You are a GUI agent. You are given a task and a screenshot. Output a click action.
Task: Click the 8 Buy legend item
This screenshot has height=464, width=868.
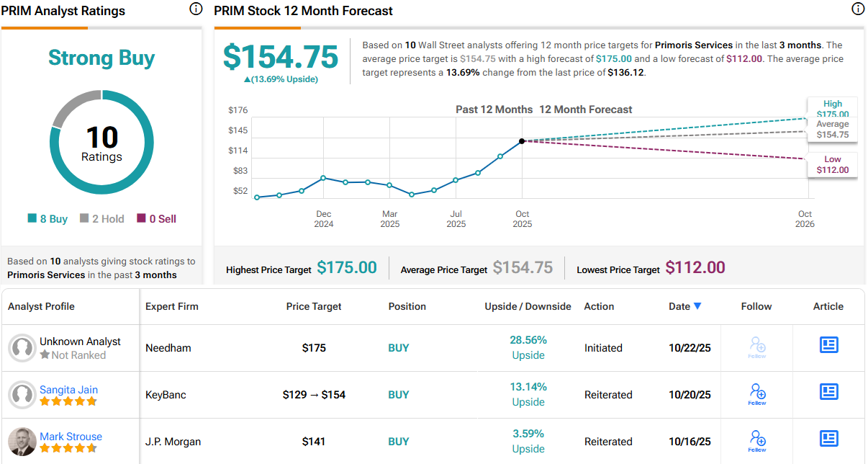tap(48, 219)
